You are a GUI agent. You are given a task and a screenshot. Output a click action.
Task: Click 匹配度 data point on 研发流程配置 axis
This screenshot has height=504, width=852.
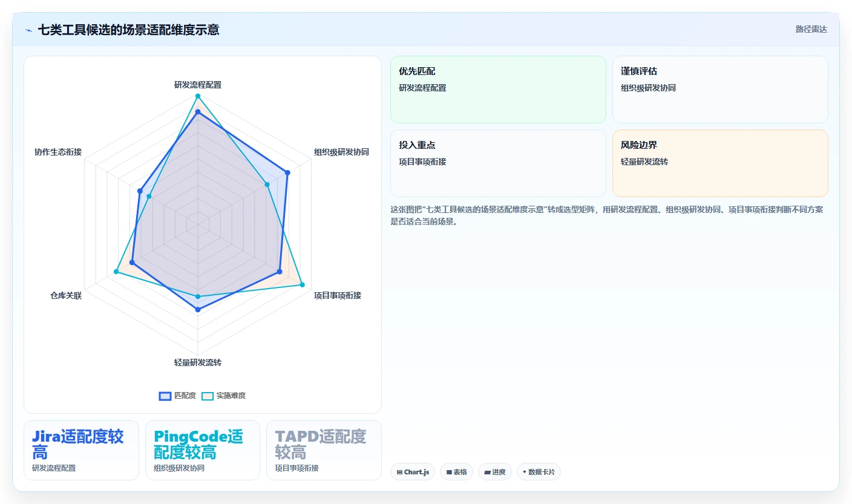pyautogui.click(x=197, y=112)
